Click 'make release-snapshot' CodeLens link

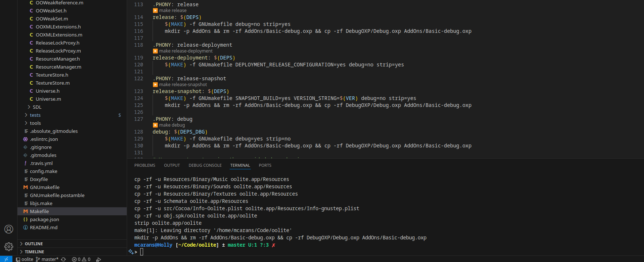click(183, 85)
